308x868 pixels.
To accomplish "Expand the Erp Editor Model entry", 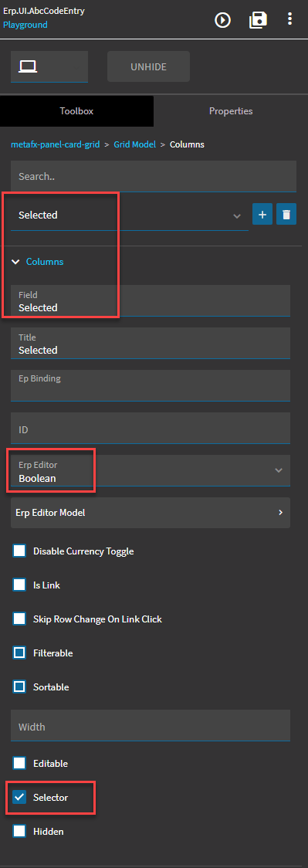I will point(151,513).
